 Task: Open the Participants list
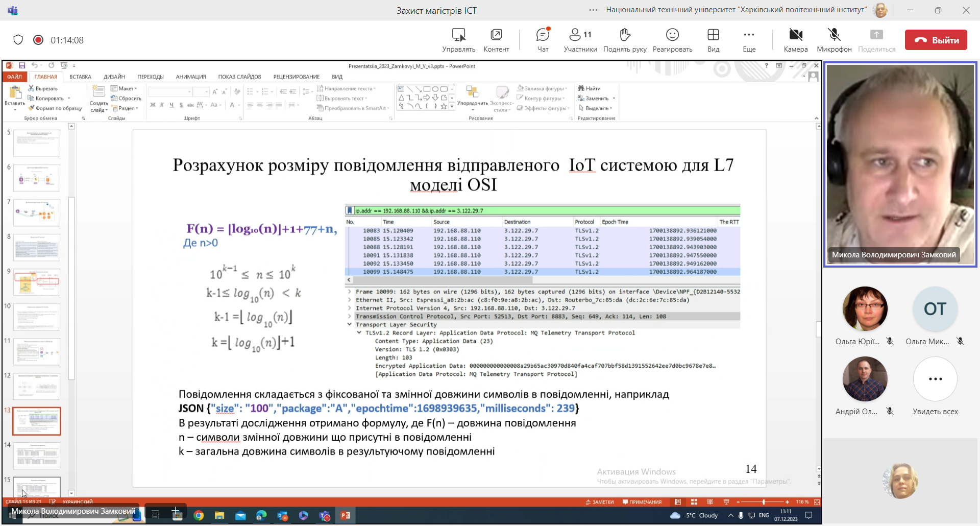coord(580,40)
